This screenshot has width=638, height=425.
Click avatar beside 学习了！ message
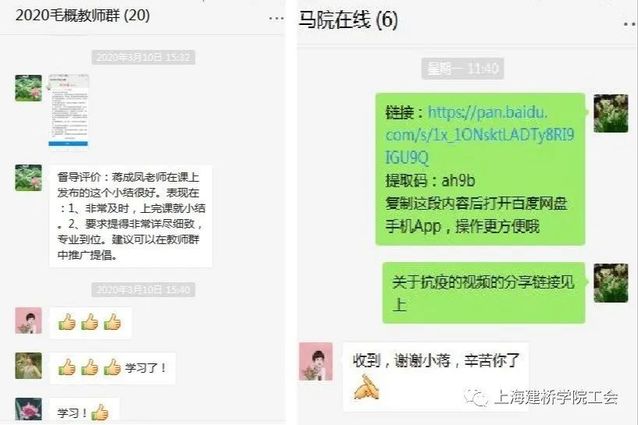coord(28,366)
